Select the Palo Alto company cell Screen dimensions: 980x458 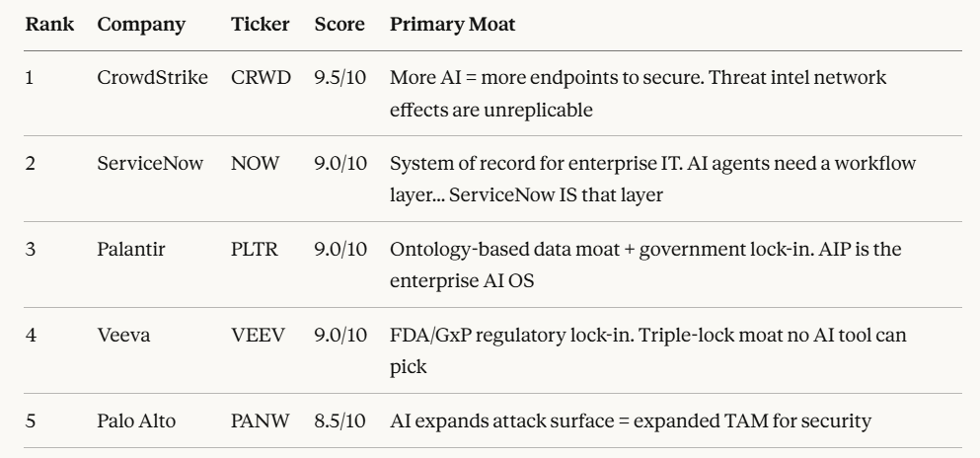pos(136,421)
